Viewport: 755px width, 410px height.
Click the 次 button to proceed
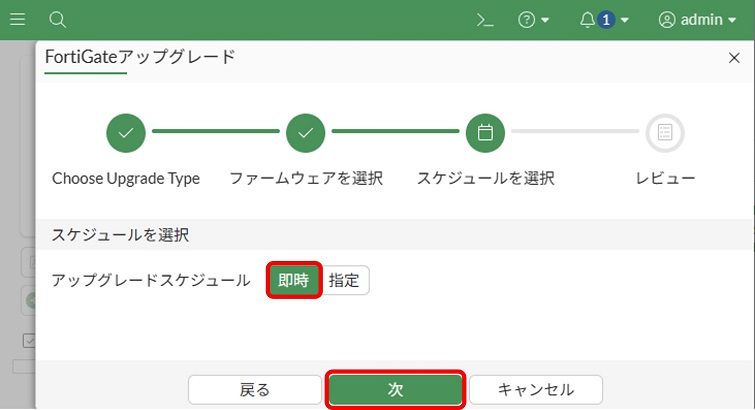pos(395,389)
